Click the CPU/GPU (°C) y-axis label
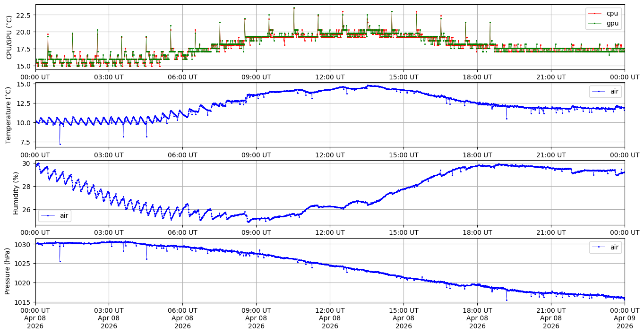Image resolution: width=644 pixels, height=334 pixels. point(9,37)
